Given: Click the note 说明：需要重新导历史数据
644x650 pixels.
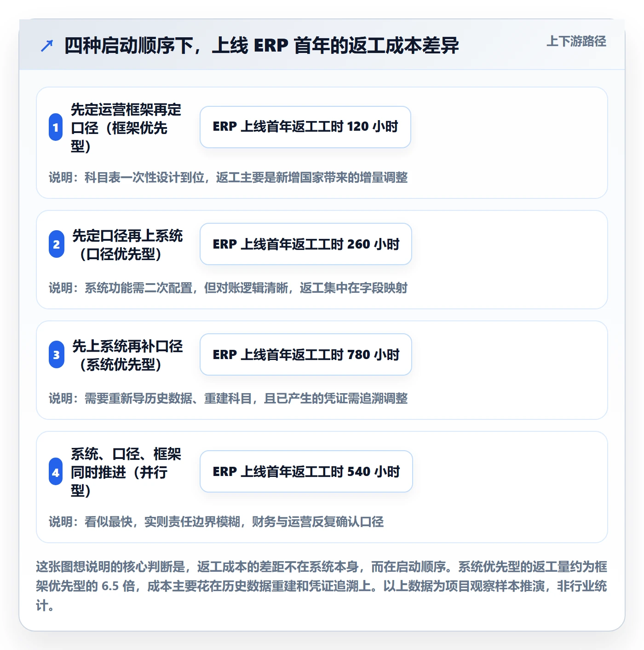Looking at the screenshot, I should (228, 398).
